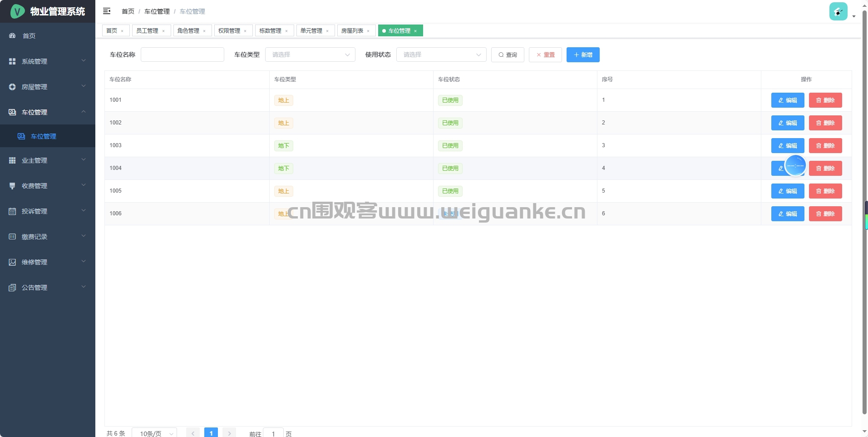Go to previous page arrow
Image resolution: width=868 pixels, height=437 pixels.
point(193,433)
